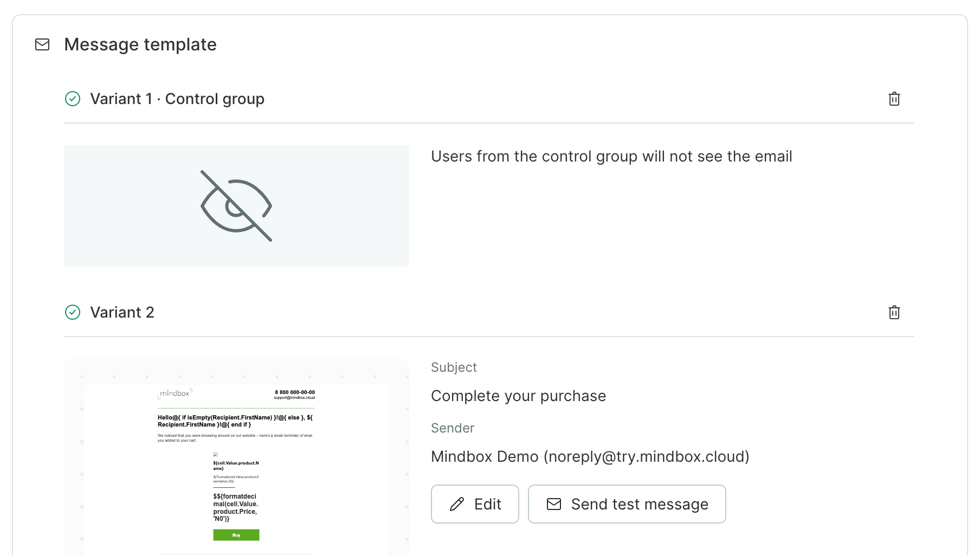Click the phone number '8 800 000-00-00' in preview
This screenshot has width=980, height=555.
(x=295, y=392)
